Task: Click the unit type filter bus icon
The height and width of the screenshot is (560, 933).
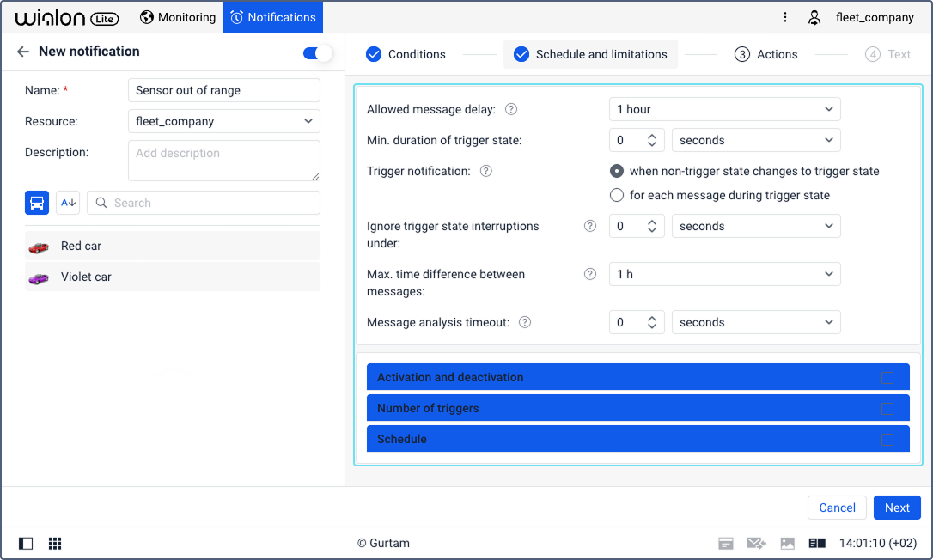Action: click(x=37, y=203)
